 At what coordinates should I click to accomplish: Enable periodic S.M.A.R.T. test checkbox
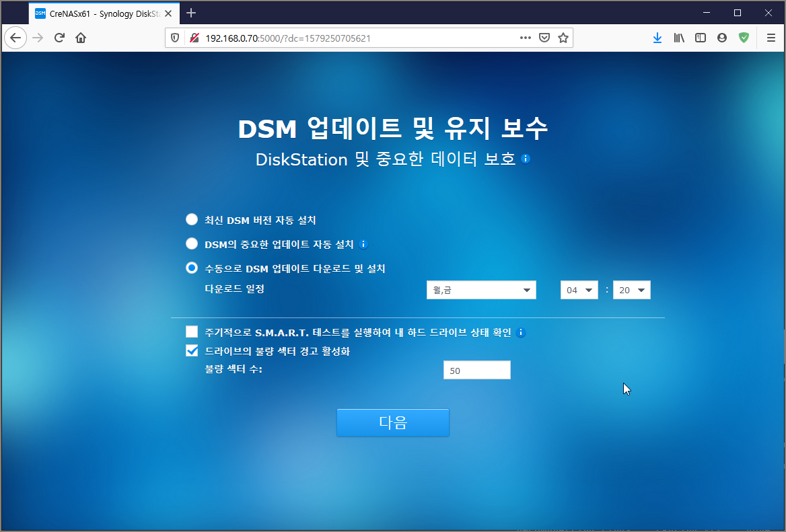(x=192, y=332)
